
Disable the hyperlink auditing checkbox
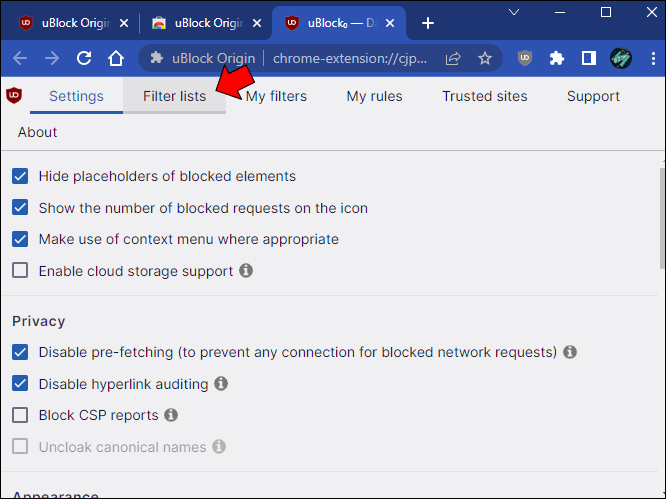click(20, 384)
